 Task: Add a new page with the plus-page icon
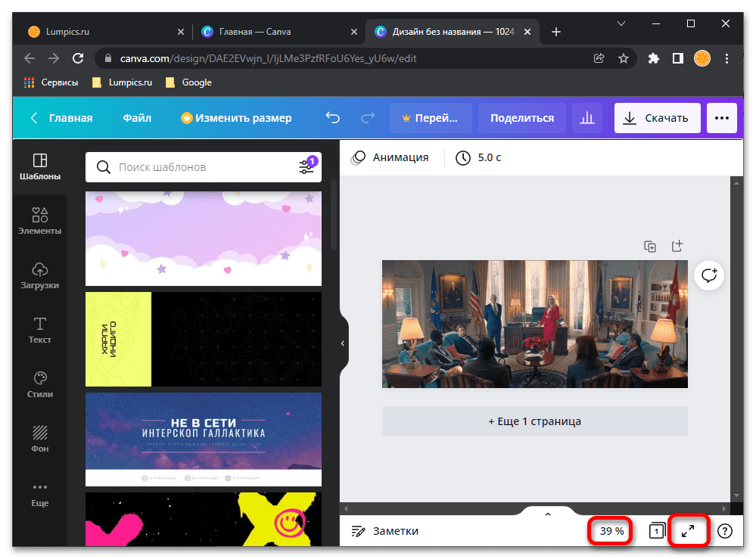pyautogui.click(x=677, y=247)
